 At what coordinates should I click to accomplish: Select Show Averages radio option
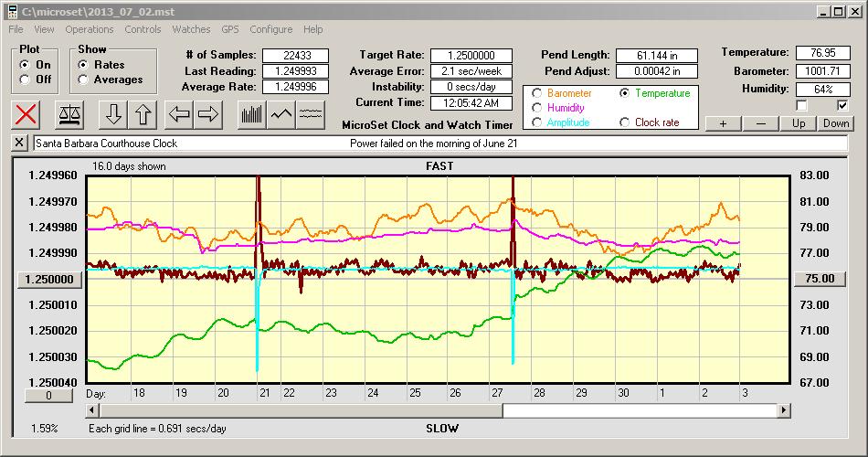point(83,80)
